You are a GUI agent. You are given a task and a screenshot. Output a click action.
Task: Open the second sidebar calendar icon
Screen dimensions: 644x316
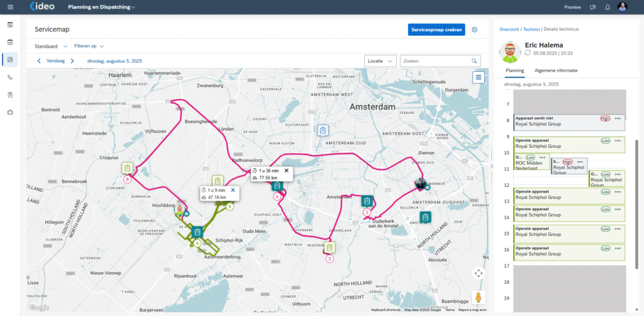pyautogui.click(x=10, y=42)
